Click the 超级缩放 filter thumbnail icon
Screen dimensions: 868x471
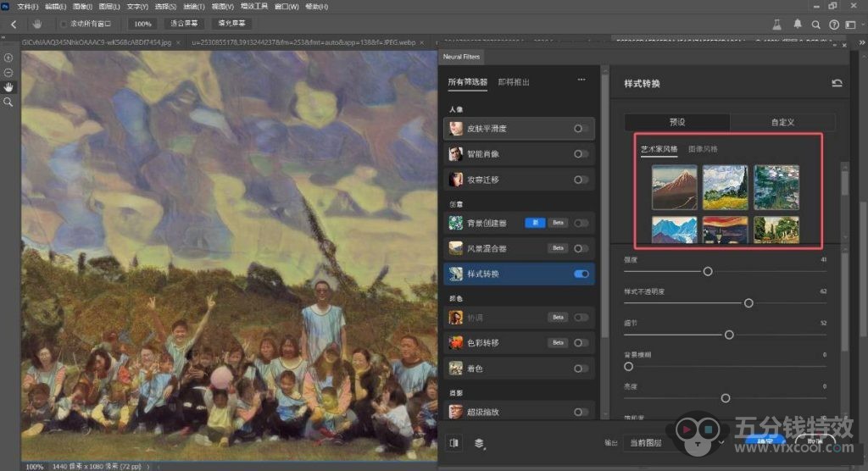pos(455,411)
